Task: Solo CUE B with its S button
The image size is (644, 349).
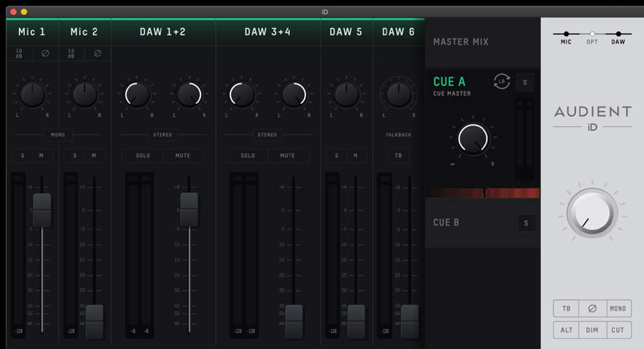Action: tap(526, 224)
